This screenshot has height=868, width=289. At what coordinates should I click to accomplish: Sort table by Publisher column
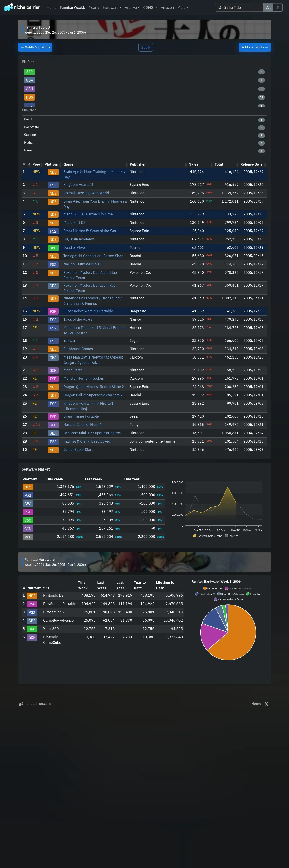[x=158, y=164]
